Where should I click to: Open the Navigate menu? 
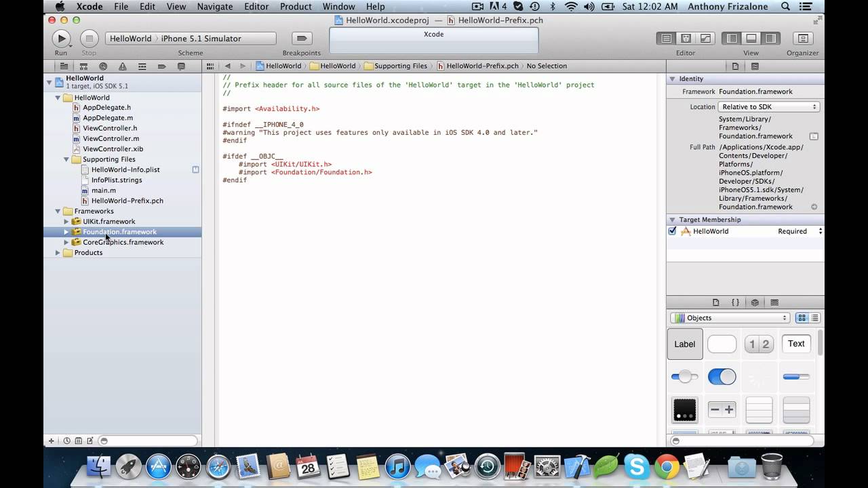214,7
